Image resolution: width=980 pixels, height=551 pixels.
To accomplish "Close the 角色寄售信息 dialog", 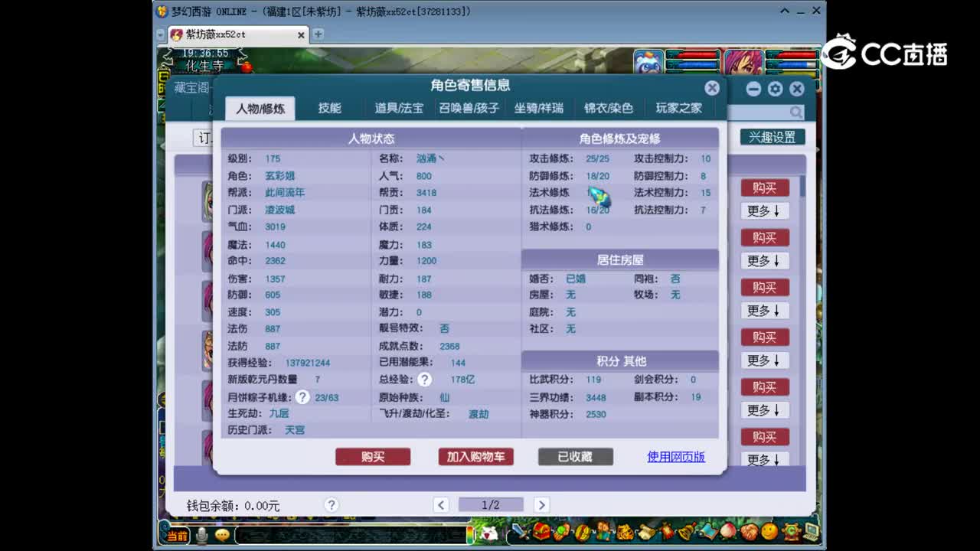I will (x=712, y=88).
